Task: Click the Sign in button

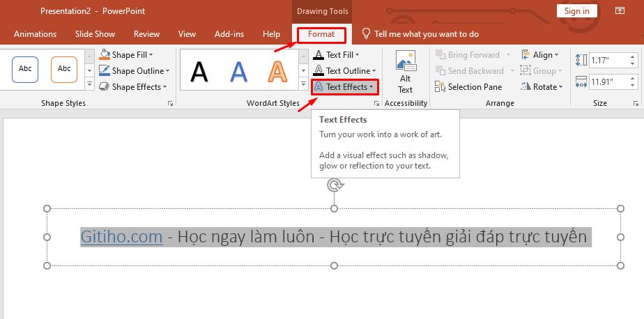Action: tap(576, 11)
